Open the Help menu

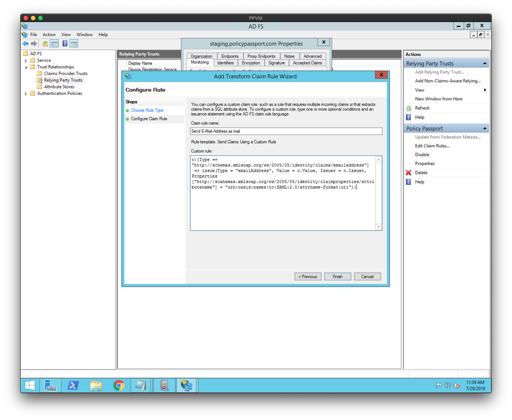(x=103, y=35)
